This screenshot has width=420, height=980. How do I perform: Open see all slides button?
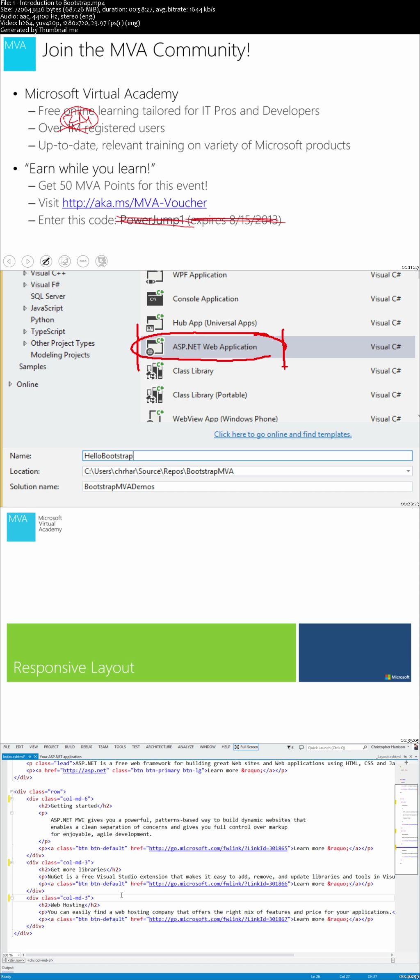(64, 261)
